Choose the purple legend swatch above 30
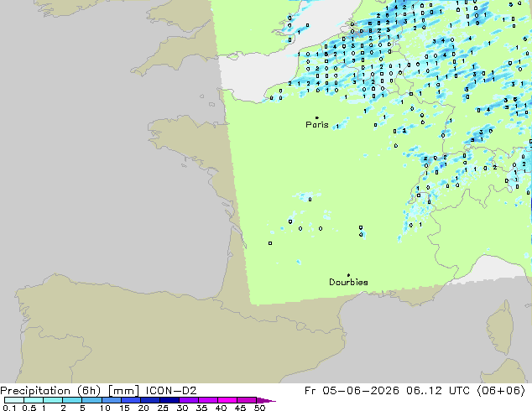 189,400
